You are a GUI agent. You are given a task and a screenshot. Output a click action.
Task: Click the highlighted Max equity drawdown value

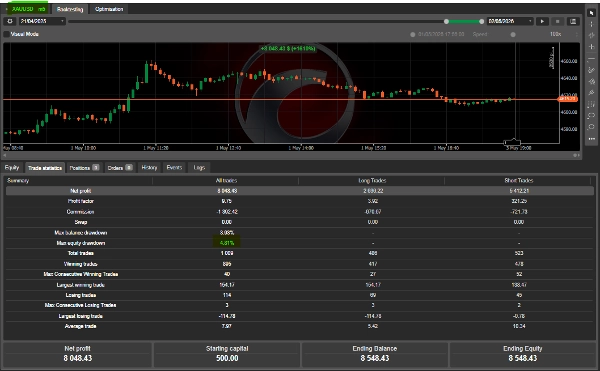pos(227,243)
